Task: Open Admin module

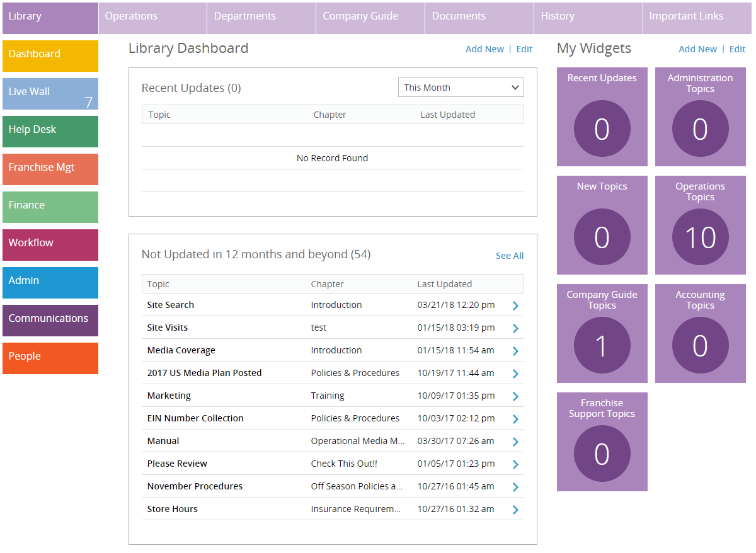Action: tap(50, 283)
